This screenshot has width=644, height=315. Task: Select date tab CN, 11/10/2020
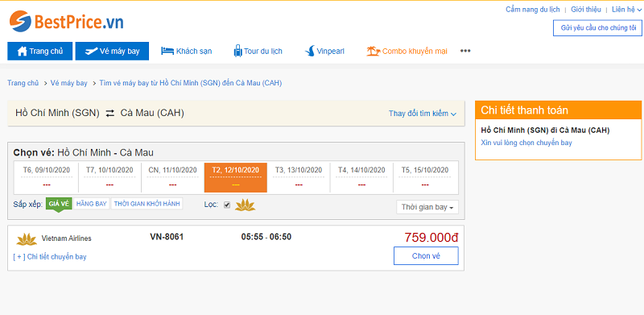[x=172, y=178]
